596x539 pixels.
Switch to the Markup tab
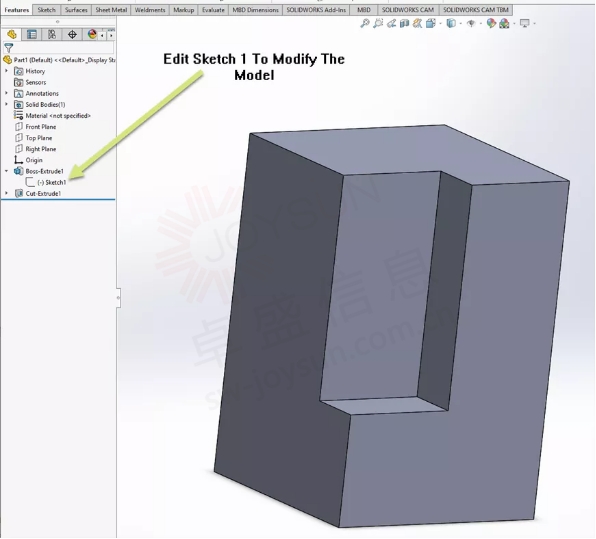184,10
